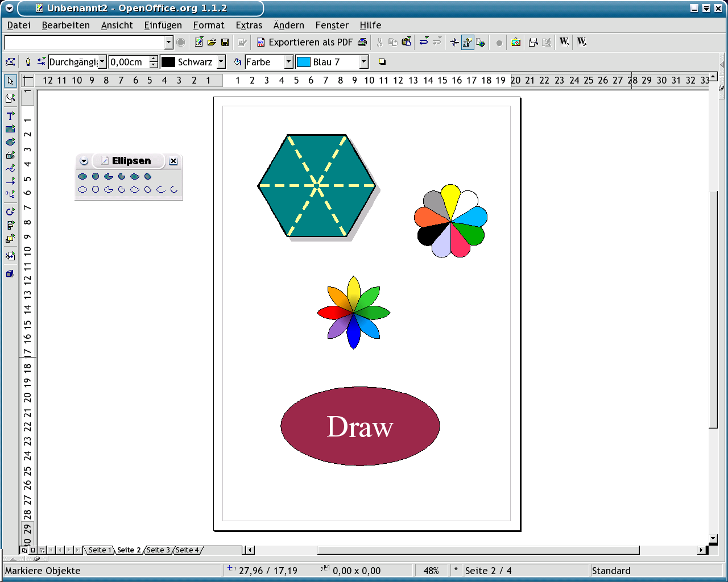The width and height of the screenshot is (728, 582).
Task: Pick the 3D objects tool
Action: [x=10, y=155]
